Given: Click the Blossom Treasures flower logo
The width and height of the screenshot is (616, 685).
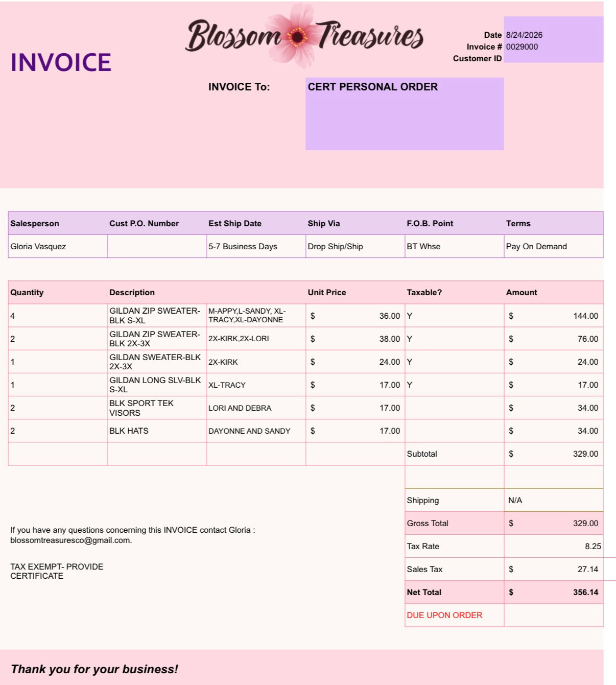Looking at the screenshot, I should point(304,36).
